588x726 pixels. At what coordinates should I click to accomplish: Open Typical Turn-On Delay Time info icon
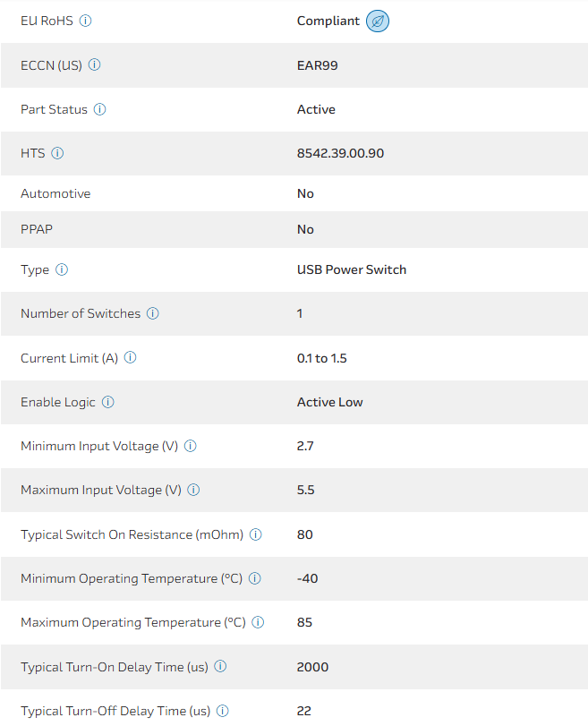pyautogui.click(x=220, y=667)
